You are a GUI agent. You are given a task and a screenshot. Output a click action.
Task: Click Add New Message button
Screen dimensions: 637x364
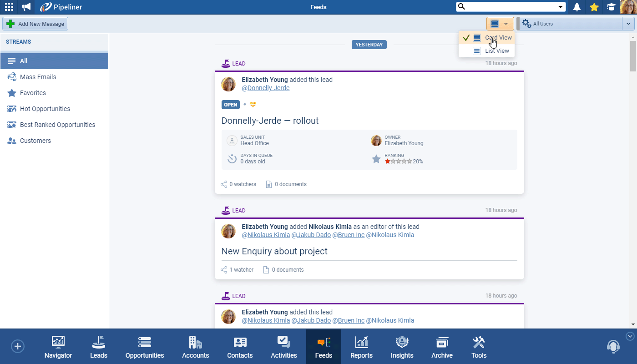(x=35, y=24)
